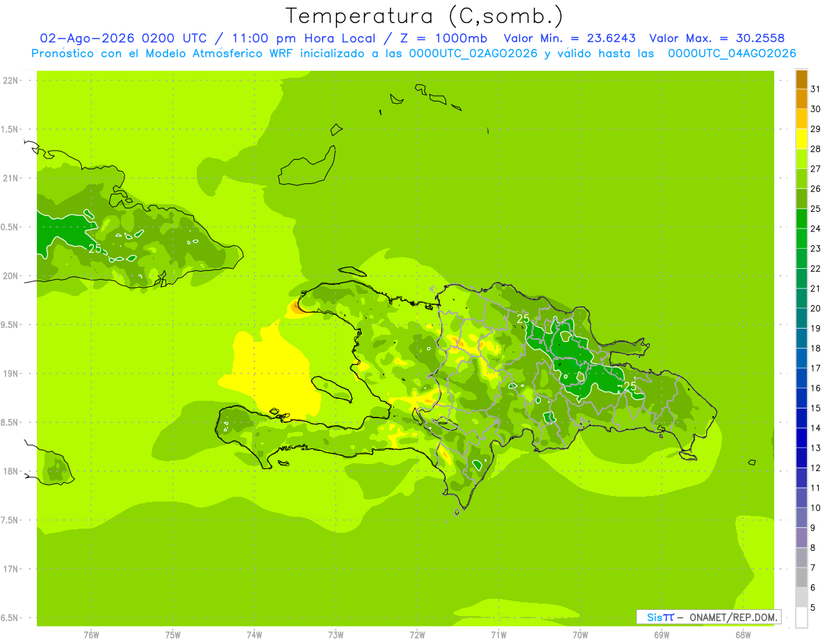Click the title "Temperatura (C,somb.)"
Image resolution: width=834 pixels, height=644 pixels.
click(x=425, y=16)
